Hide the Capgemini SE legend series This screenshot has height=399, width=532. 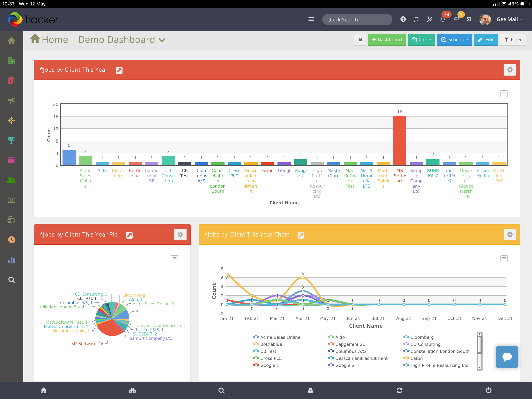tap(347, 344)
